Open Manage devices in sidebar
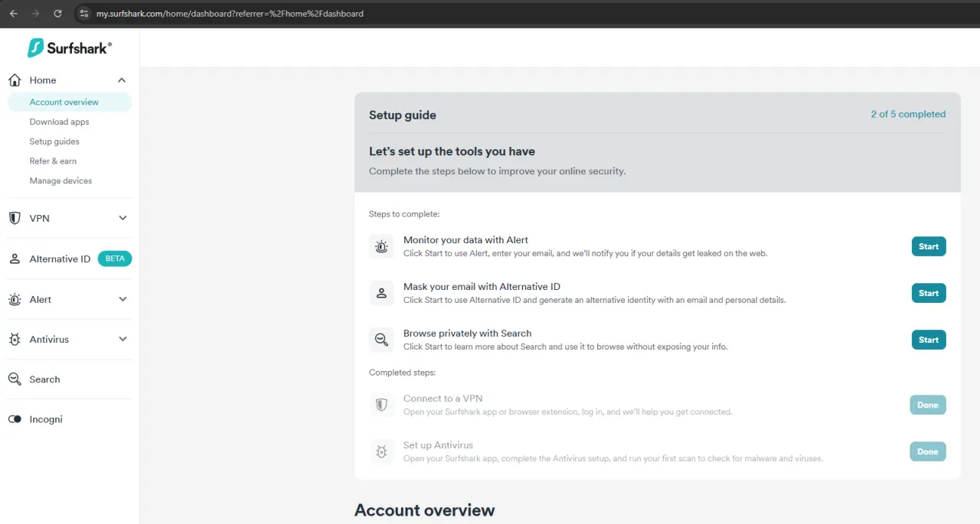 pos(60,181)
